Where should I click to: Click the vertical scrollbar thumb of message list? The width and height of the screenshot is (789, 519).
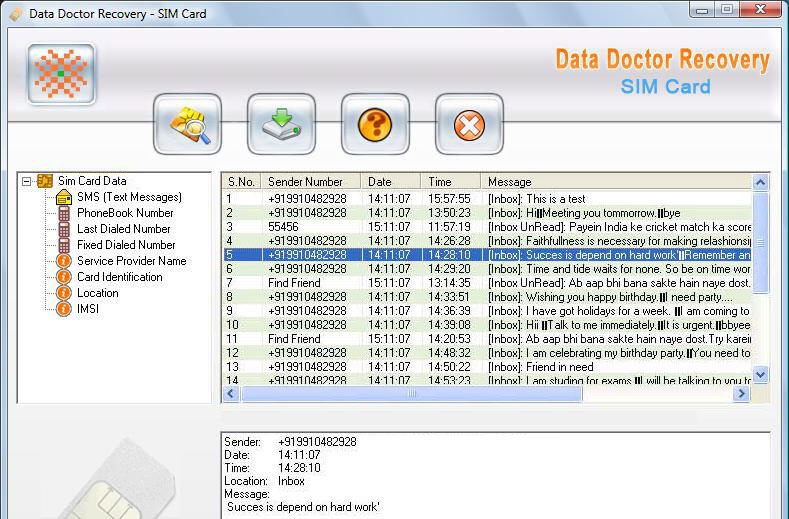760,242
